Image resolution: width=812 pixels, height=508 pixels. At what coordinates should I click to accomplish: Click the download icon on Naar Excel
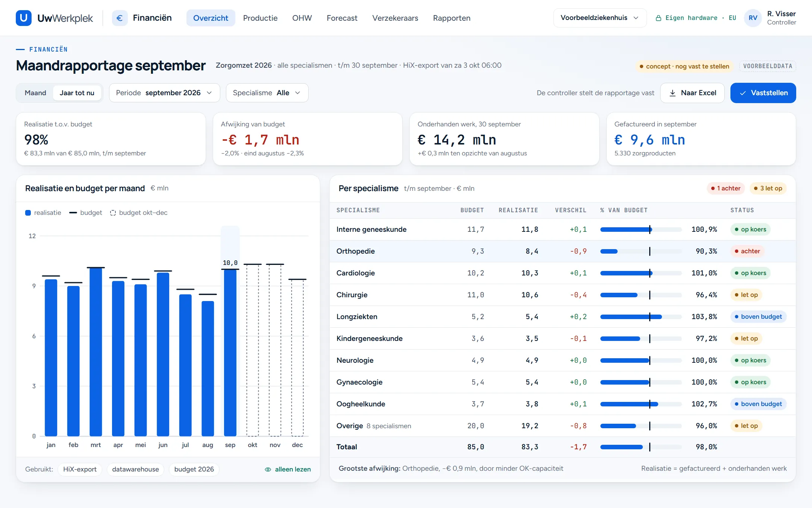click(673, 93)
